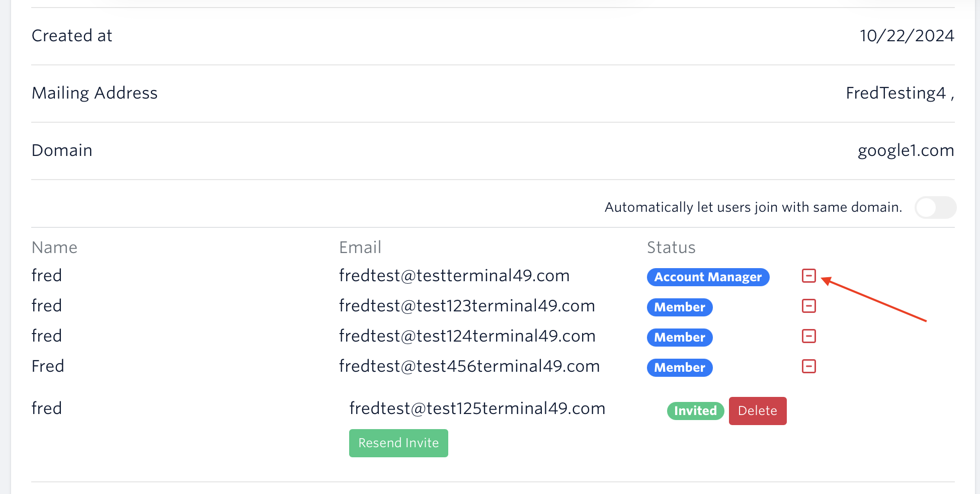Click the capitalized Fred name entry
The height and width of the screenshot is (494, 980).
[48, 366]
